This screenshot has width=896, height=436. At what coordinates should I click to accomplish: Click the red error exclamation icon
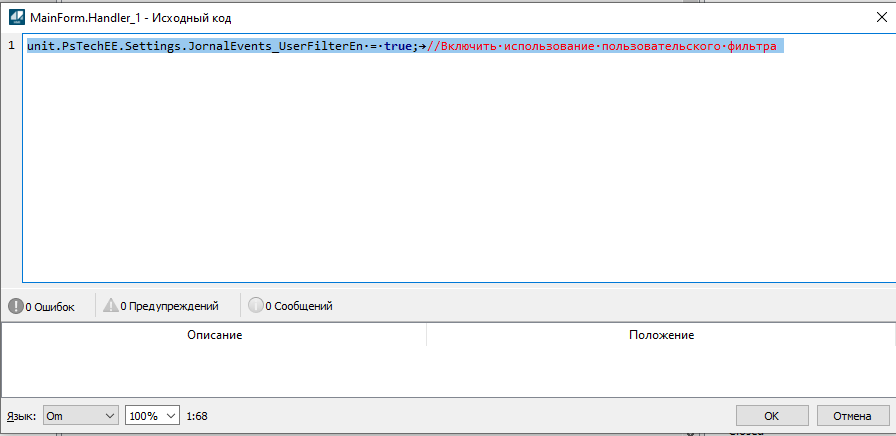(15, 306)
